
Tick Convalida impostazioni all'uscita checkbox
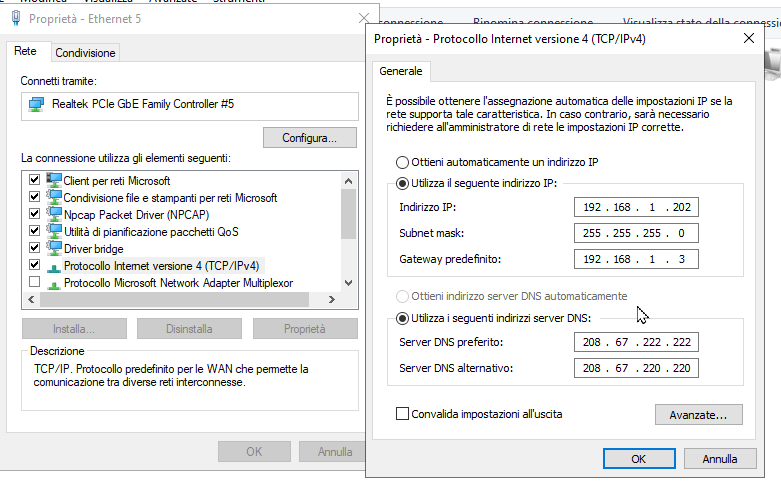tap(403, 413)
